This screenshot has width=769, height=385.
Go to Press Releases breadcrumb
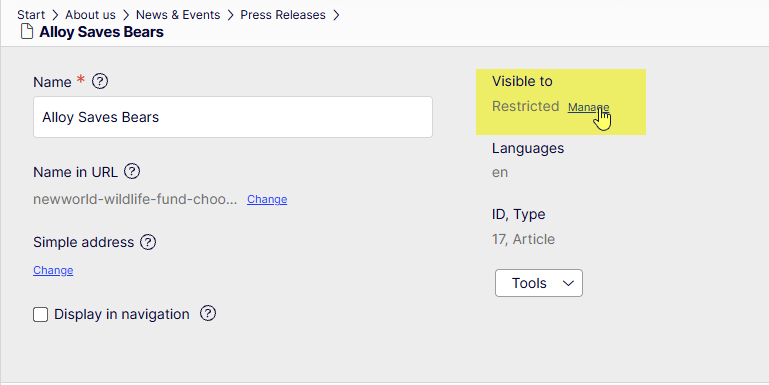click(x=283, y=15)
